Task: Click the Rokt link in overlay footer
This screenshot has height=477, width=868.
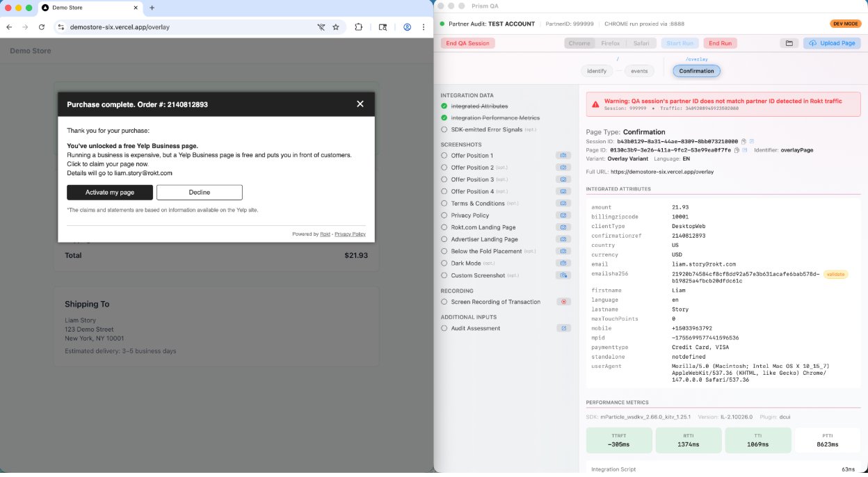Action: pos(325,234)
